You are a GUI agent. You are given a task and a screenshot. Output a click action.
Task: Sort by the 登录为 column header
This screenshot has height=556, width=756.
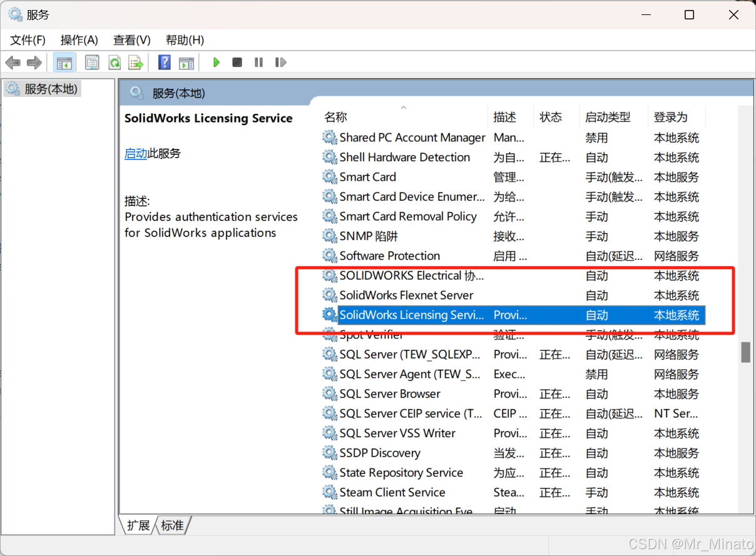coord(677,117)
